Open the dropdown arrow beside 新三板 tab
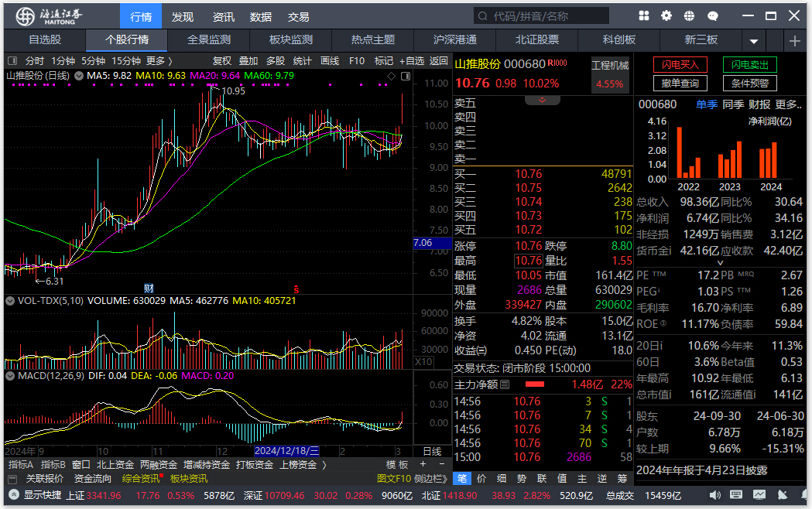Viewport: 812px width, 509px height. point(753,41)
